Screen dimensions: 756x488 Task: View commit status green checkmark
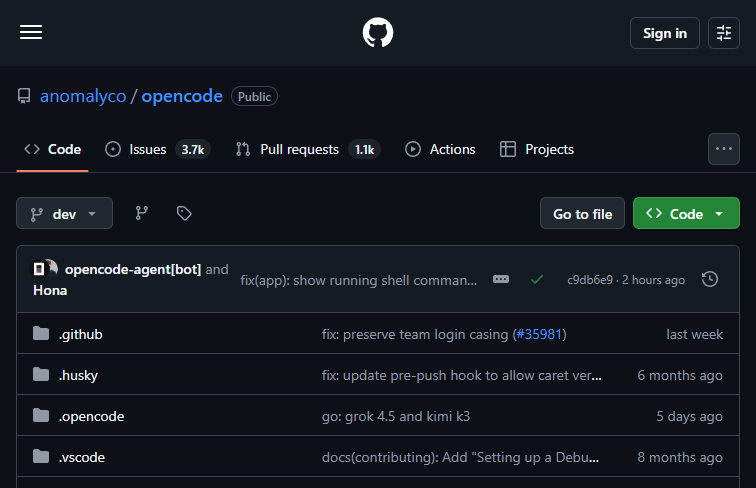pyautogui.click(x=537, y=280)
